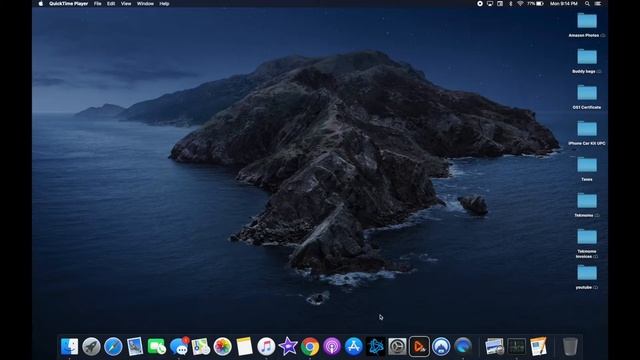Open the Edit menu
The image size is (640, 360).
click(x=111, y=4)
